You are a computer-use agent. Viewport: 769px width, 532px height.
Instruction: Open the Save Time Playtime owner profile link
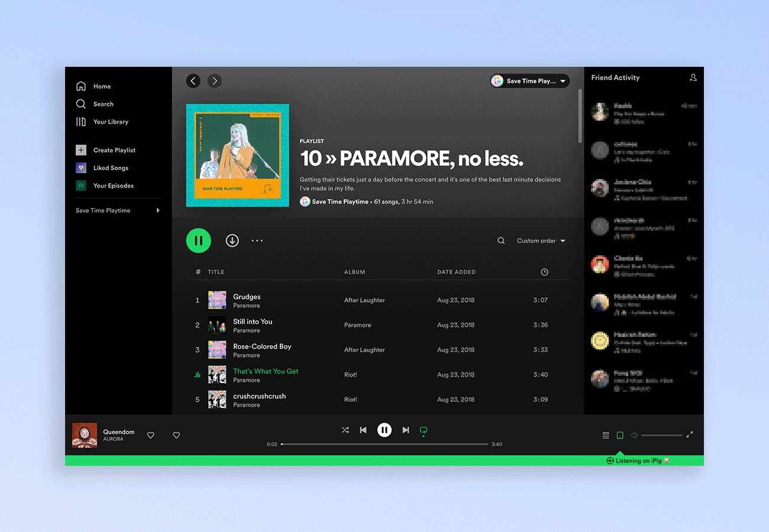pos(340,202)
